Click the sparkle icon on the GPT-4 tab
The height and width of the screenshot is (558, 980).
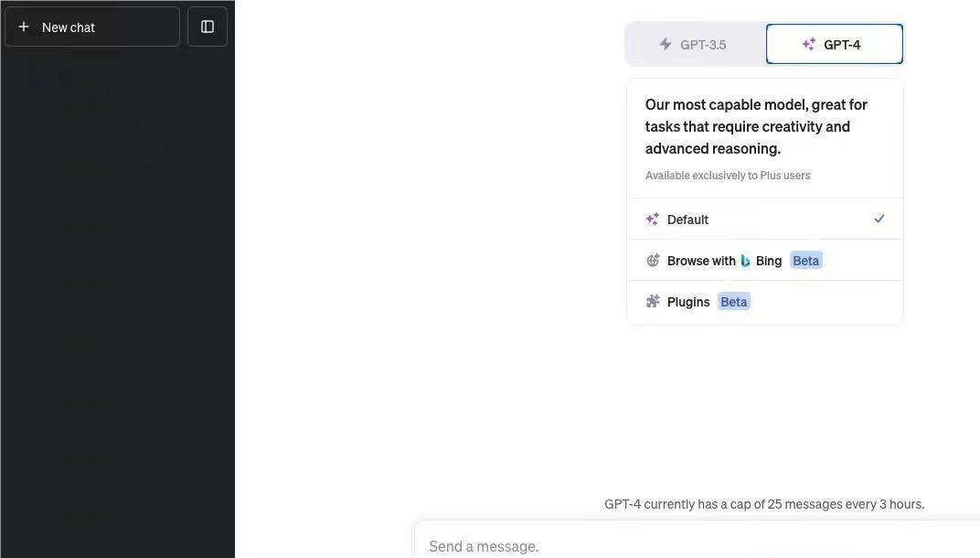809,45
